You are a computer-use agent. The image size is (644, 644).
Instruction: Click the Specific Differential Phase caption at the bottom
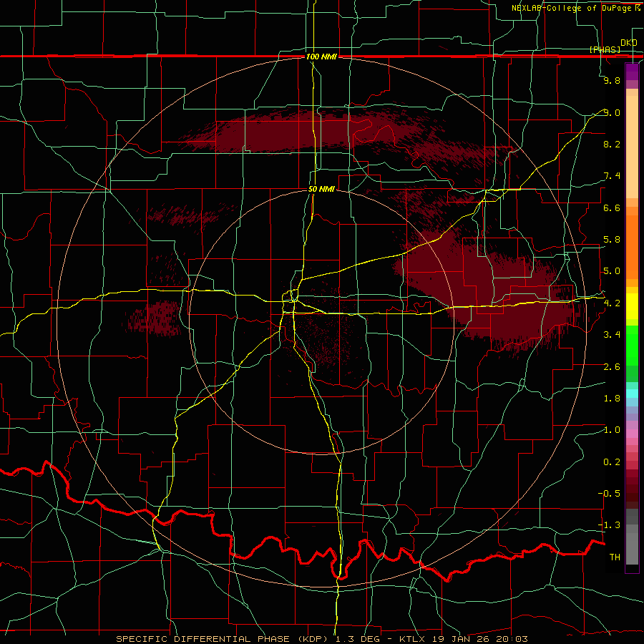[322, 639]
